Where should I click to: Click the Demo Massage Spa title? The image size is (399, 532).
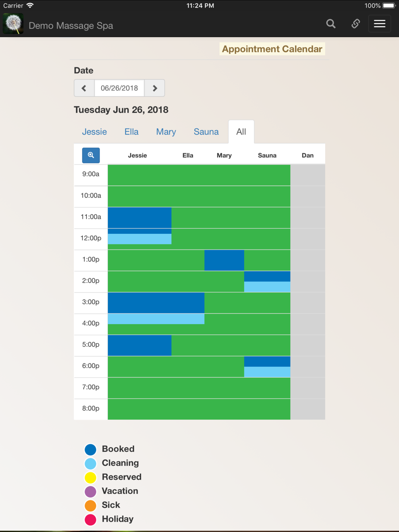coord(71,26)
